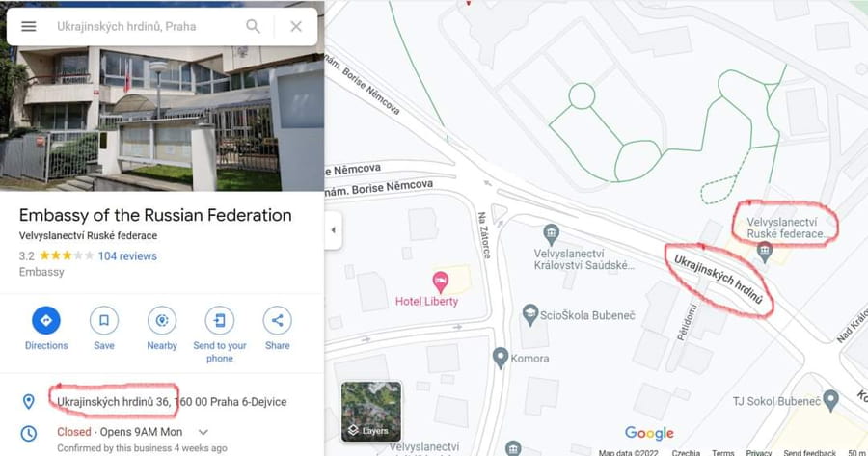Click Send to your phone icon
Viewport: 868px width, 456px height.
[220, 320]
